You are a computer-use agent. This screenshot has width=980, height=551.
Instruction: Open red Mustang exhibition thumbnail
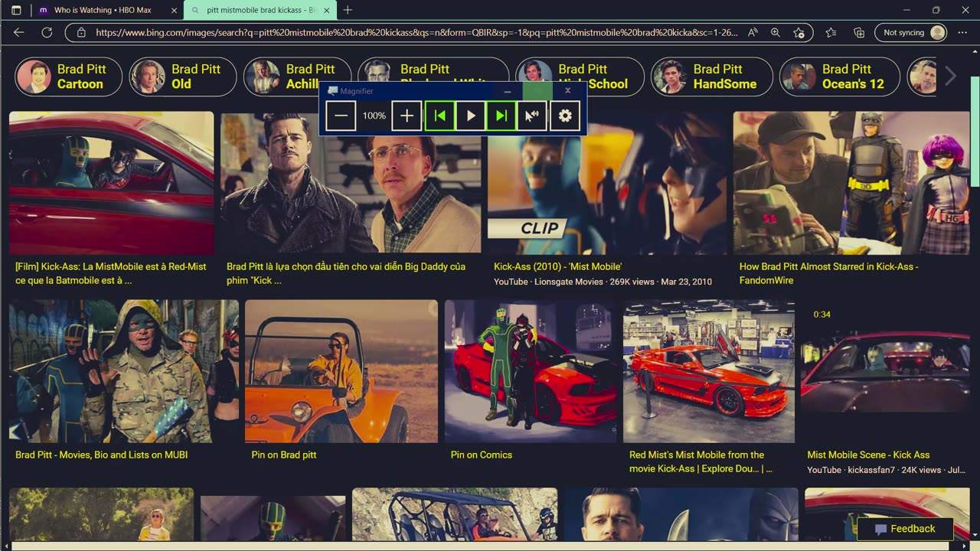tap(709, 370)
